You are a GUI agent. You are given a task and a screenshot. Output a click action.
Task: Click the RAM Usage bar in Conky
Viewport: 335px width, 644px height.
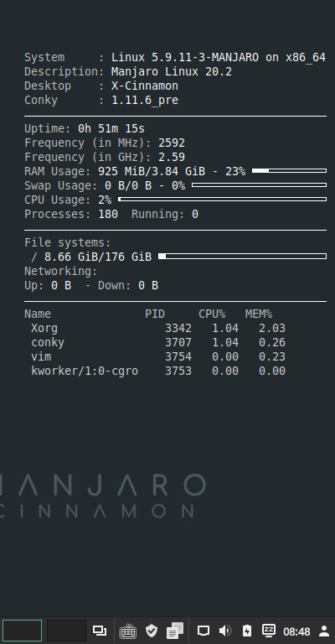click(x=289, y=171)
